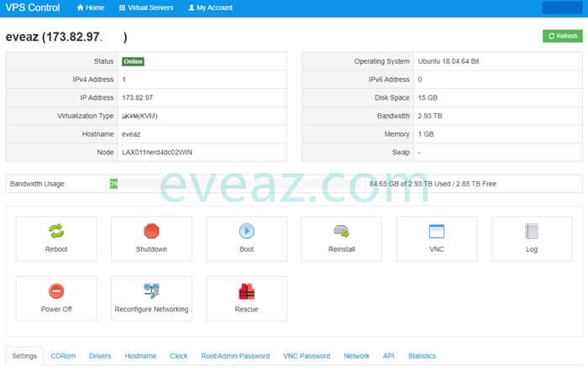
Task: Click the green Refresh button
Action: (563, 36)
